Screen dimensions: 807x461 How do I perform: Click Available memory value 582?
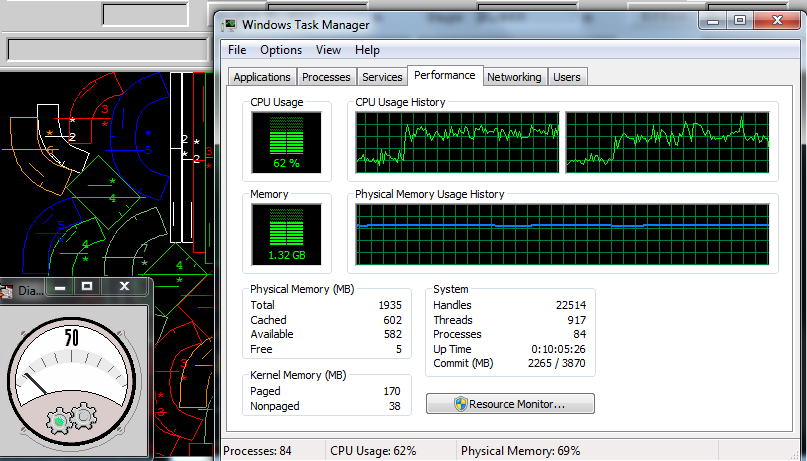(x=393, y=334)
